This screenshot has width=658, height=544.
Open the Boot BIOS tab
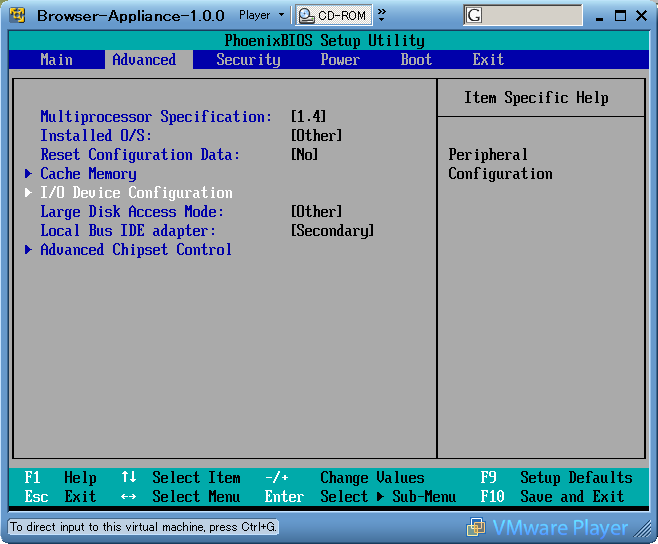(416, 60)
